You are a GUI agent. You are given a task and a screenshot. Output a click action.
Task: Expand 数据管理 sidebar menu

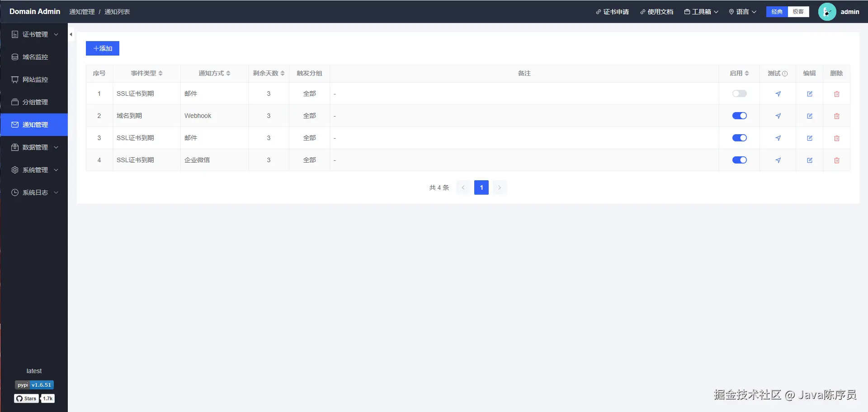[x=34, y=147]
